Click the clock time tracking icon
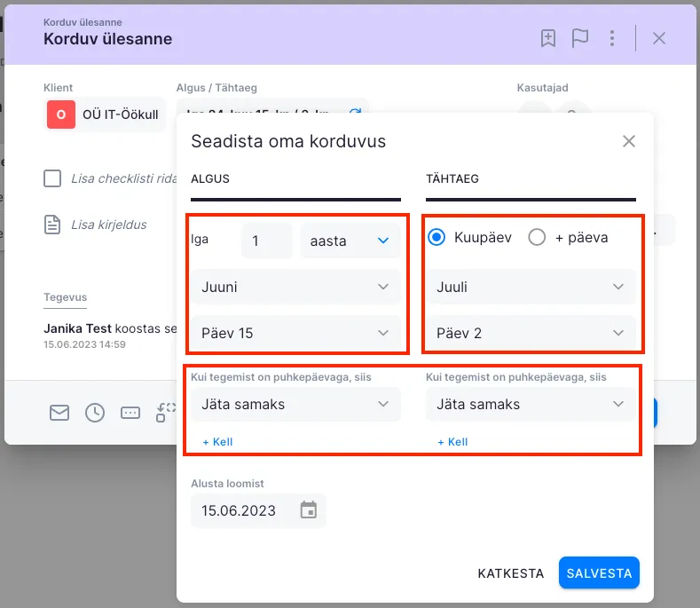Screen dimensions: 700x608 [95, 412]
